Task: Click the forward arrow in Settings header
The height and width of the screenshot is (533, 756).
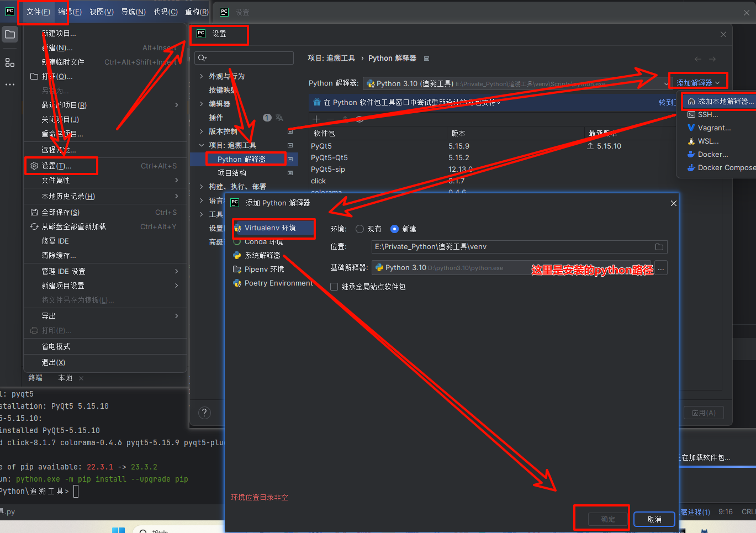Action: pyautogui.click(x=712, y=59)
